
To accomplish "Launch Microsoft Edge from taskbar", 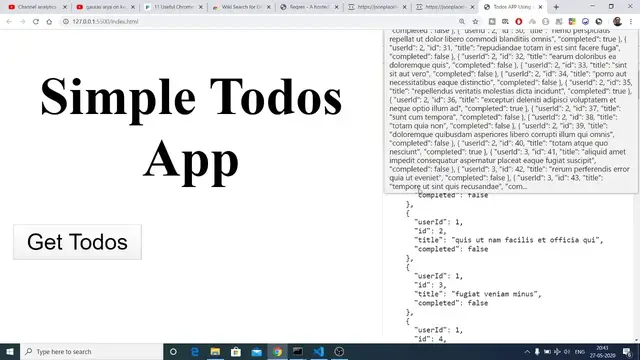I will 195,351.
